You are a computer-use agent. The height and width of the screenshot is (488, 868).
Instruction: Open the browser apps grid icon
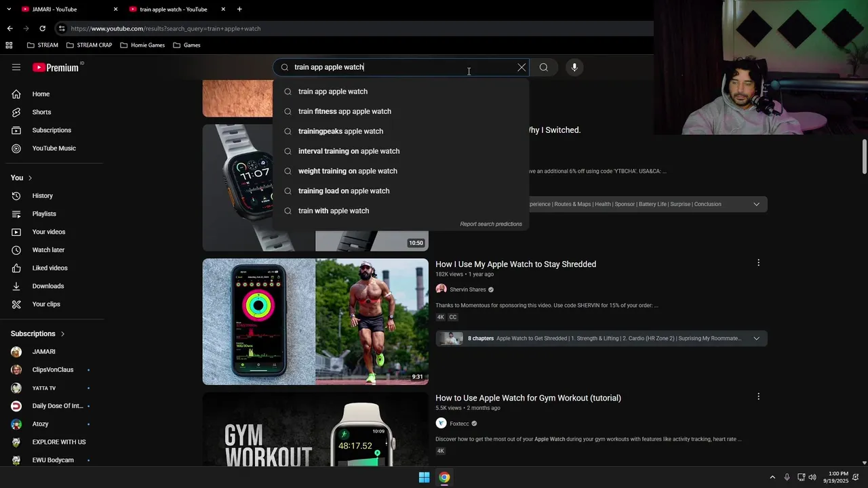[x=9, y=45]
